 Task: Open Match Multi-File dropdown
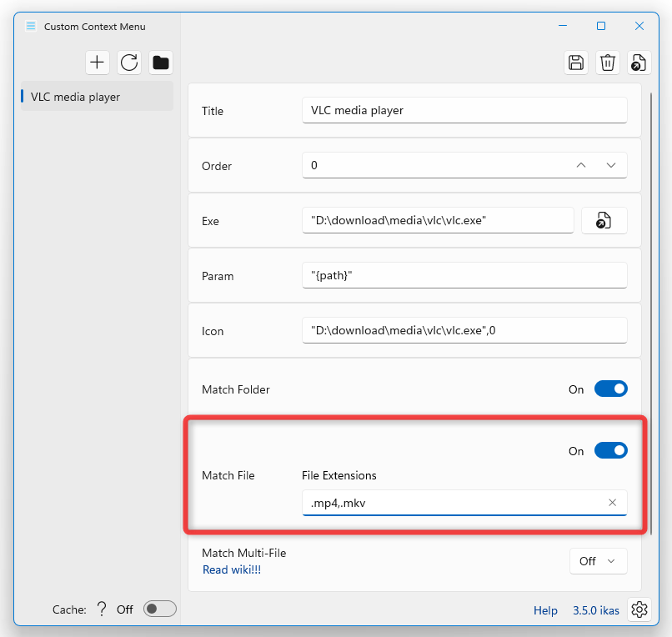point(599,561)
